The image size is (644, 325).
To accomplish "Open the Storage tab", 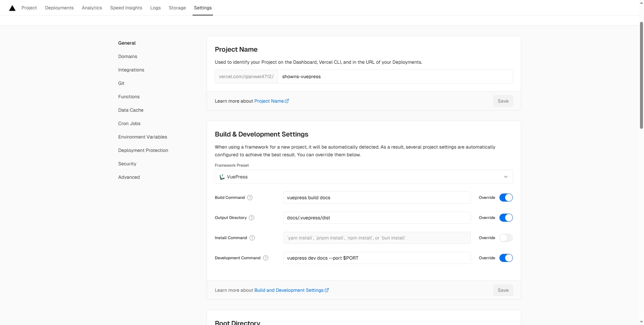I will (177, 8).
